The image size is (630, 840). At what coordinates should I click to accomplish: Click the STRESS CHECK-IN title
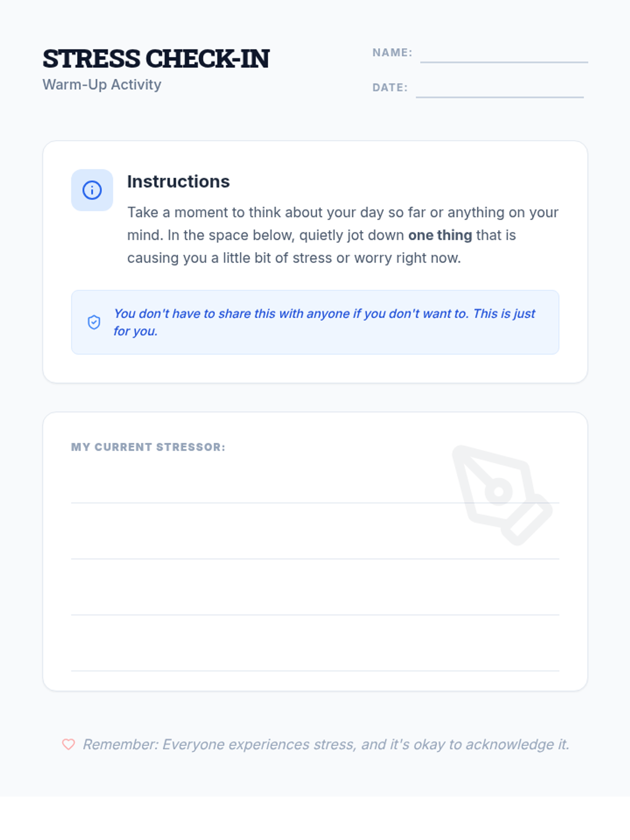(x=156, y=59)
